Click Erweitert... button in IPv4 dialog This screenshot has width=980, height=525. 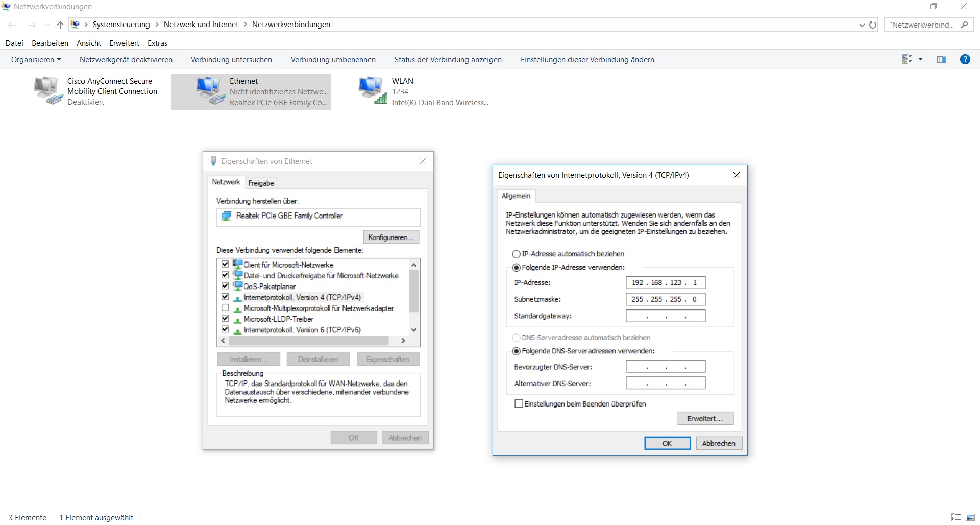705,418
